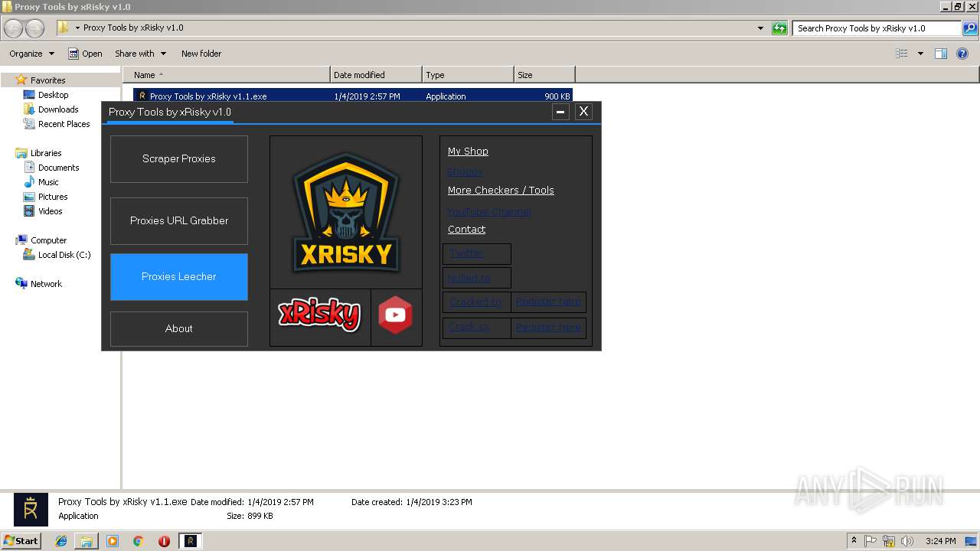
Task: Change view with the views icon
Action: click(x=902, y=54)
